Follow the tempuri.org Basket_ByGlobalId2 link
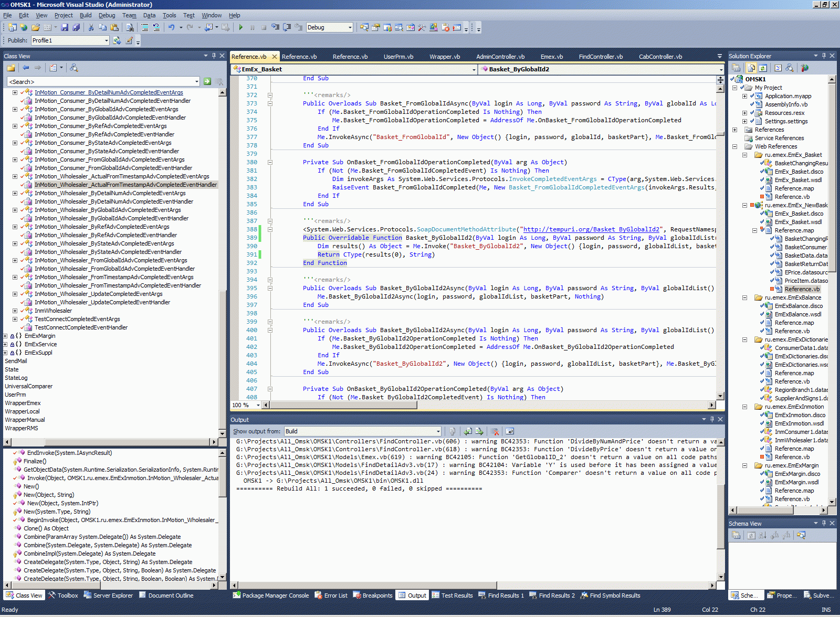This screenshot has height=617, width=840. click(591, 229)
